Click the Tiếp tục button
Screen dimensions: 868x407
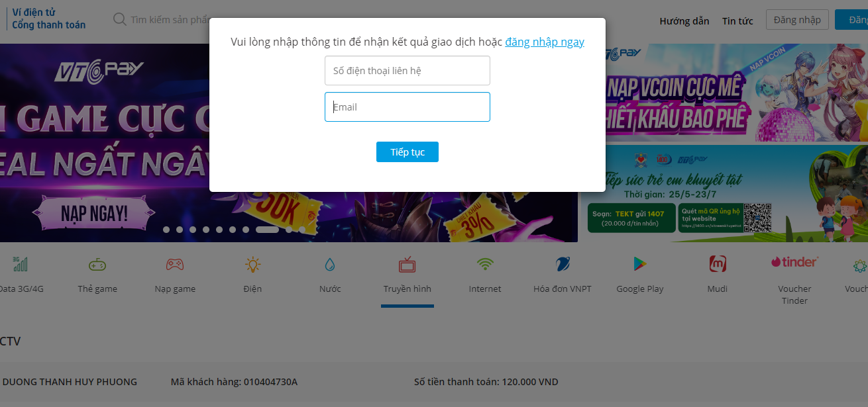(x=407, y=152)
